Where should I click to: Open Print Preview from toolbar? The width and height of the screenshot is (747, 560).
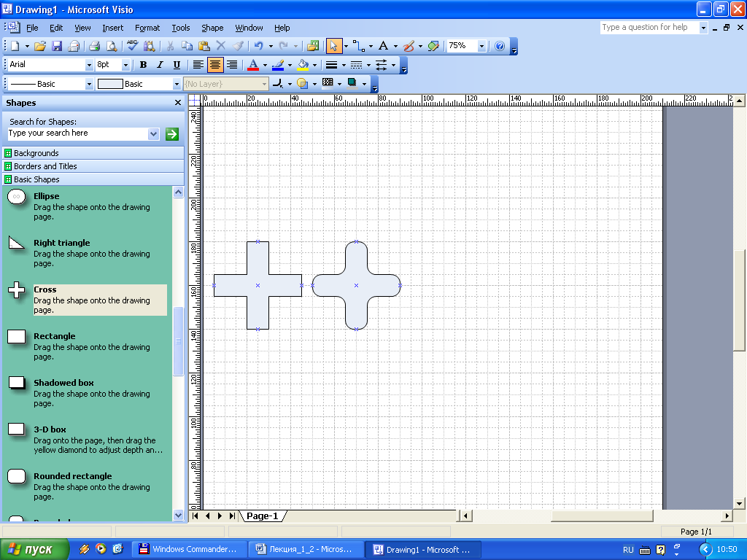(112, 46)
